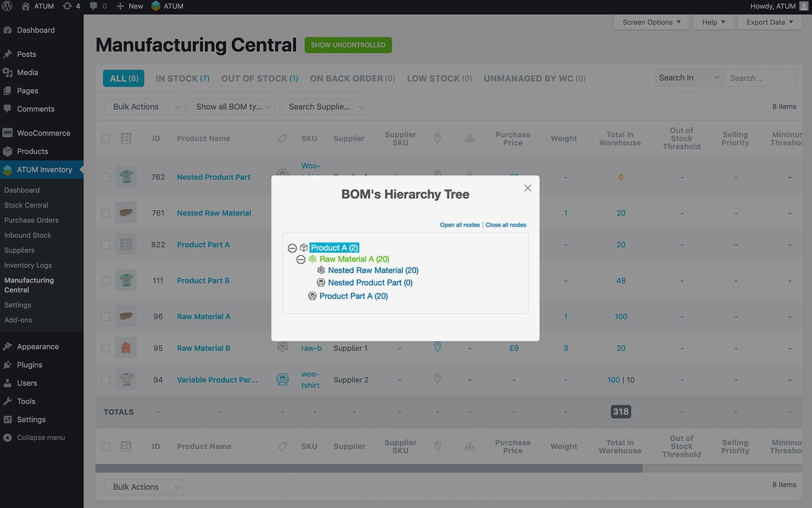
Task: Check the Product Part B row checkbox
Action: tap(106, 280)
